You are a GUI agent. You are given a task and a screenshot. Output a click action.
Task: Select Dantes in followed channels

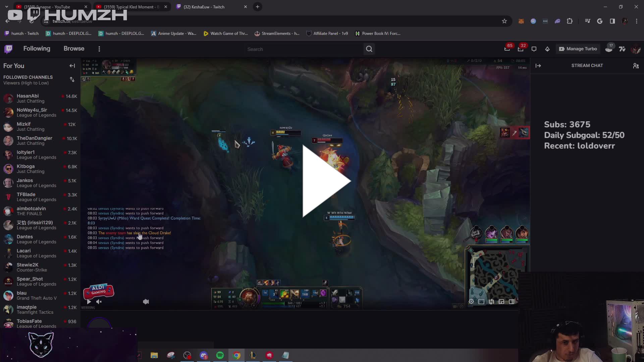tap(40, 239)
